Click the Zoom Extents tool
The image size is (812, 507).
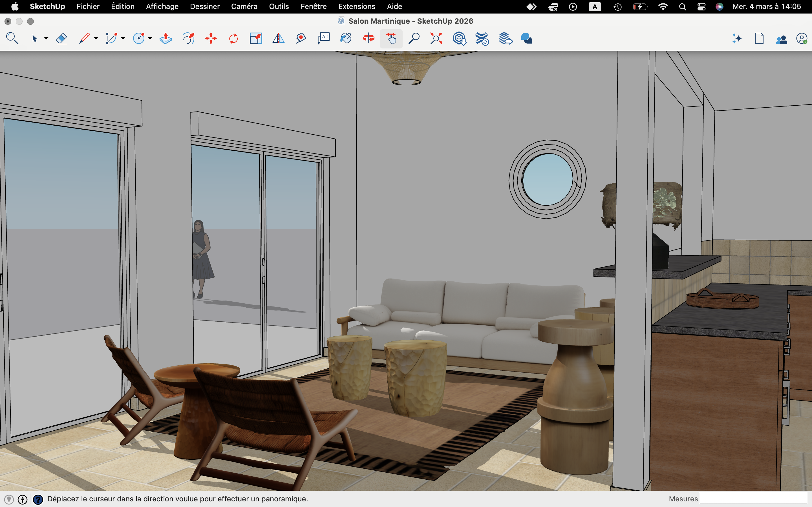(x=436, y=39)
